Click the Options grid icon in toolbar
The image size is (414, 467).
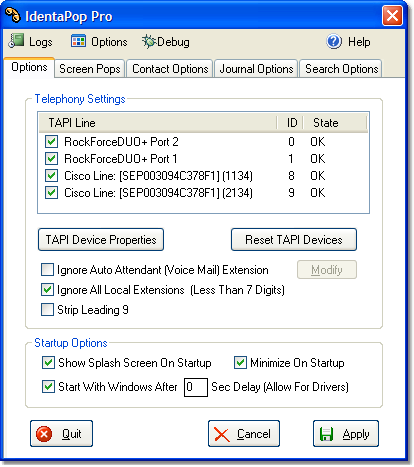[x=78, y=41]
